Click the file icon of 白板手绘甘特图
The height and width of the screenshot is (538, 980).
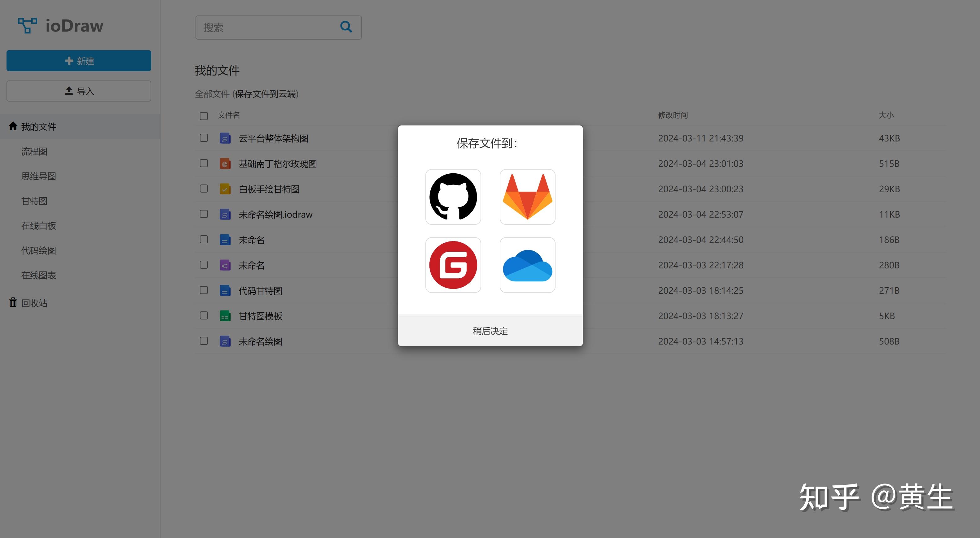point(225,189)
